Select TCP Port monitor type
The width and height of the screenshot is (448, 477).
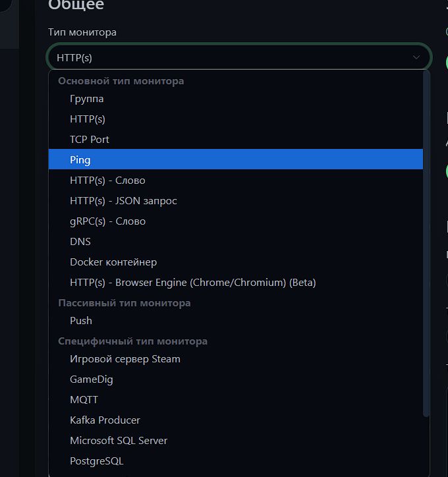coord(236,140)
